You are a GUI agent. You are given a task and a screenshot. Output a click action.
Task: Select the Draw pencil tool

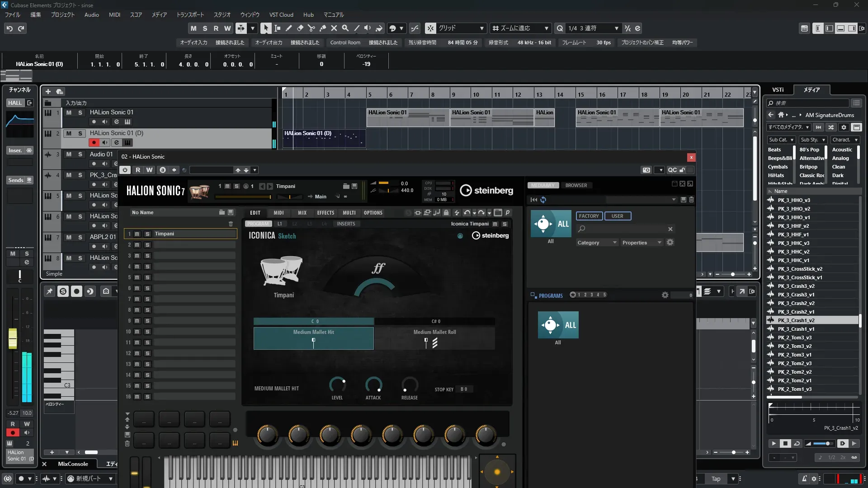(289, 28)
